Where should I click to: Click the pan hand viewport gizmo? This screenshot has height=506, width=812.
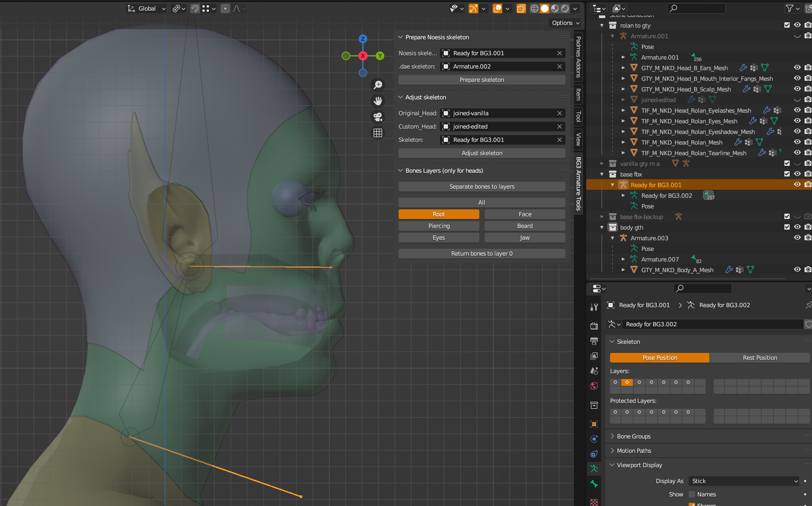click(378, 100)
